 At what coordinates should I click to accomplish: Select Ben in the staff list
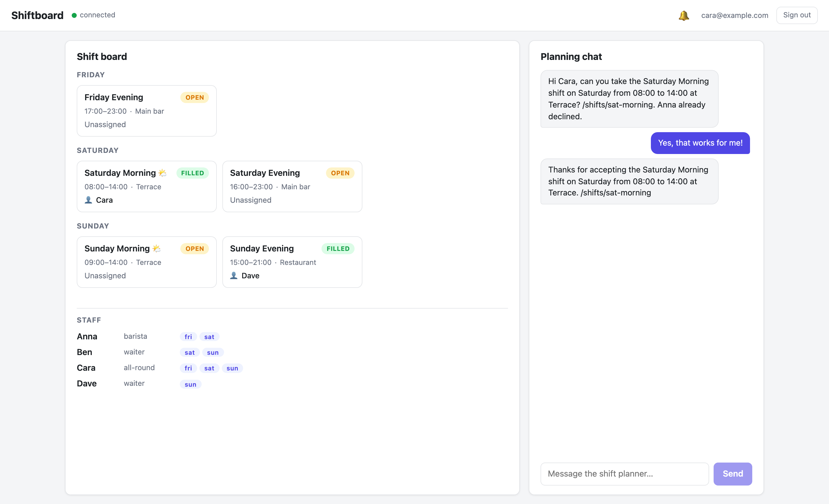[85, 352]
